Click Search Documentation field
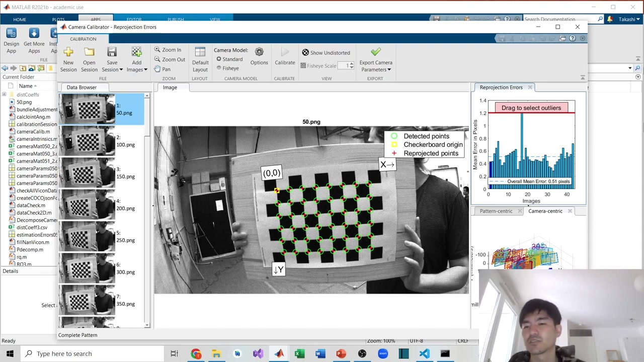 (560, 19)
